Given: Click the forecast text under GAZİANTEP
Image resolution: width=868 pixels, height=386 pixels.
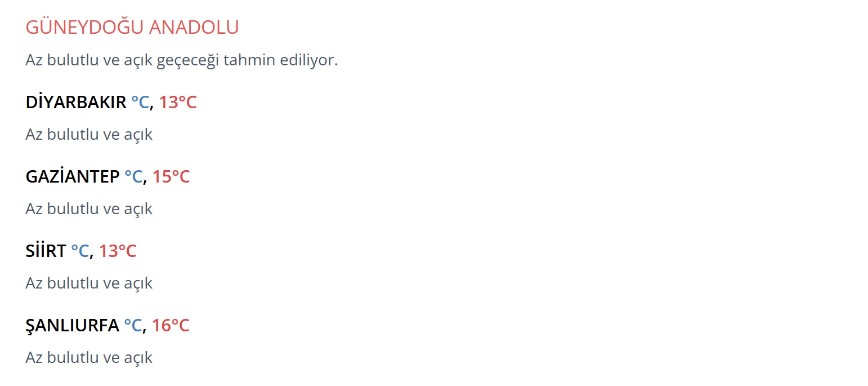Looking at the screenshot, I should click(89, 208).
